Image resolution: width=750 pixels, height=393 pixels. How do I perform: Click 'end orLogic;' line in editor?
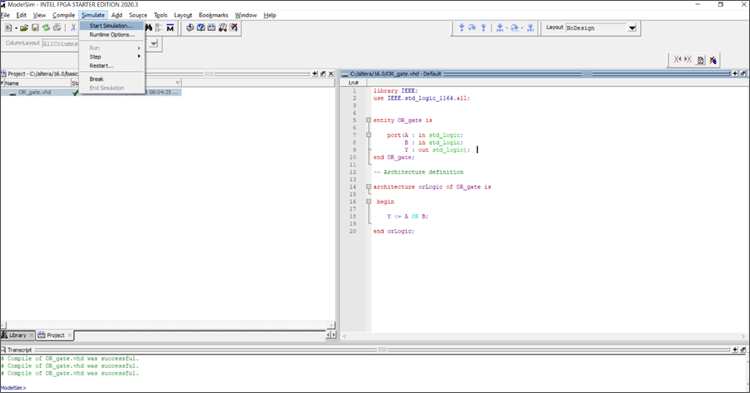pyautogui.click(x=394, y=231)
